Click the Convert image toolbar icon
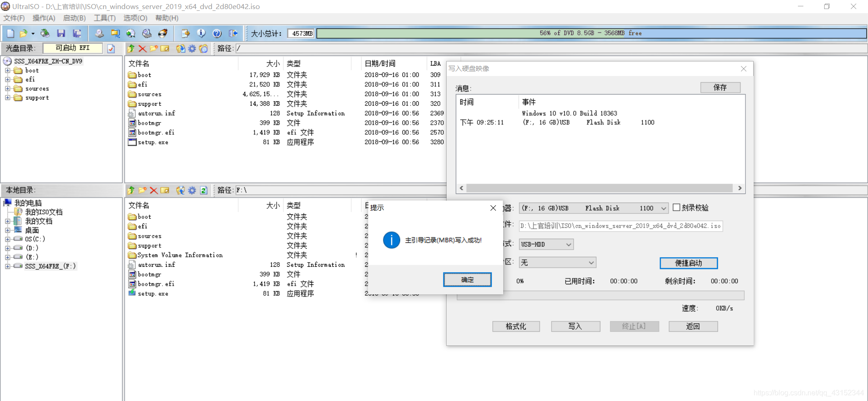 coord(131,33)
